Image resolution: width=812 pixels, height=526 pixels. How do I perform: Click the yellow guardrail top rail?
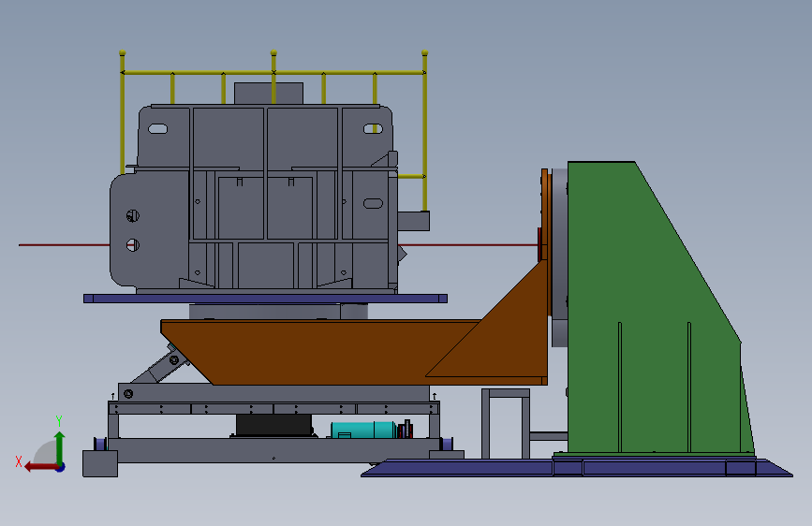click(273, 72)
